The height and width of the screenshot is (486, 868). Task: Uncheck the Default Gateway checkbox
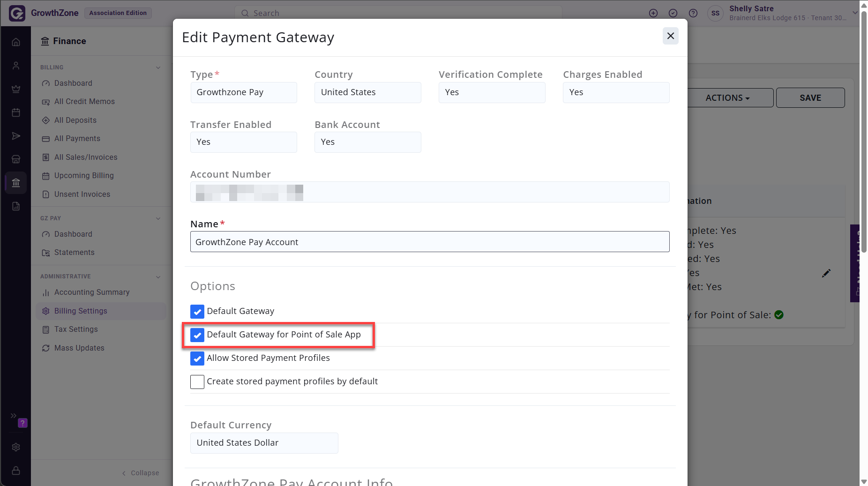[x=197, y=312]
